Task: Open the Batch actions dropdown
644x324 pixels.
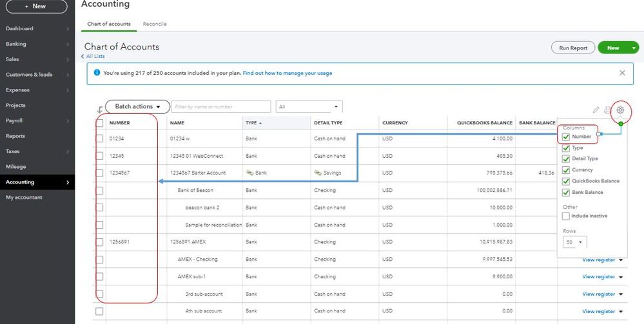Action: (x=137, y=106)
